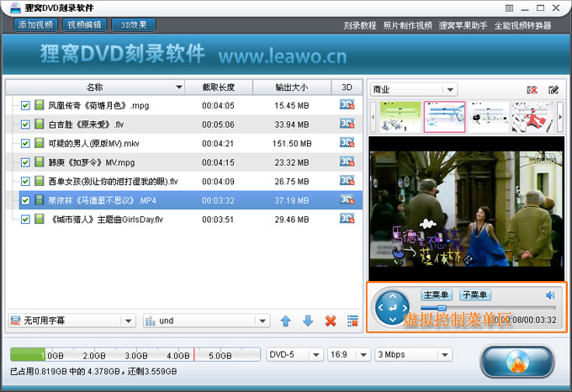Open the window options menu icon in title bar

pos(510,8)
